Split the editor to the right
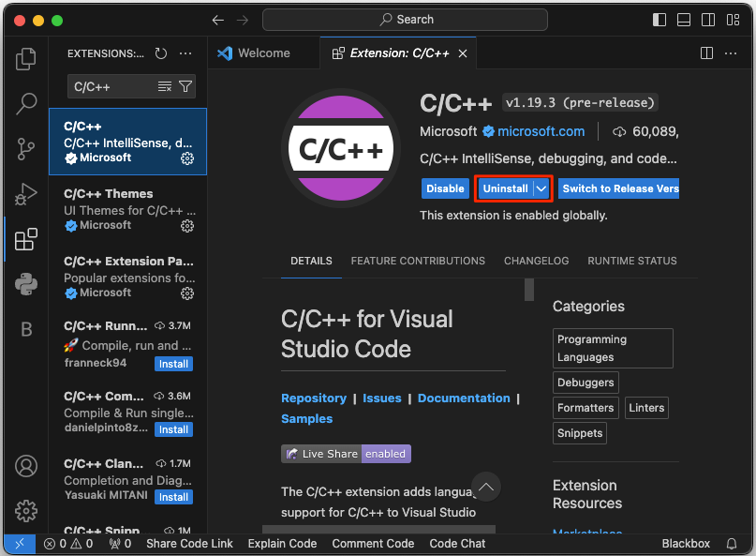The height and width of the screenshot is (556, 756). 707,53
